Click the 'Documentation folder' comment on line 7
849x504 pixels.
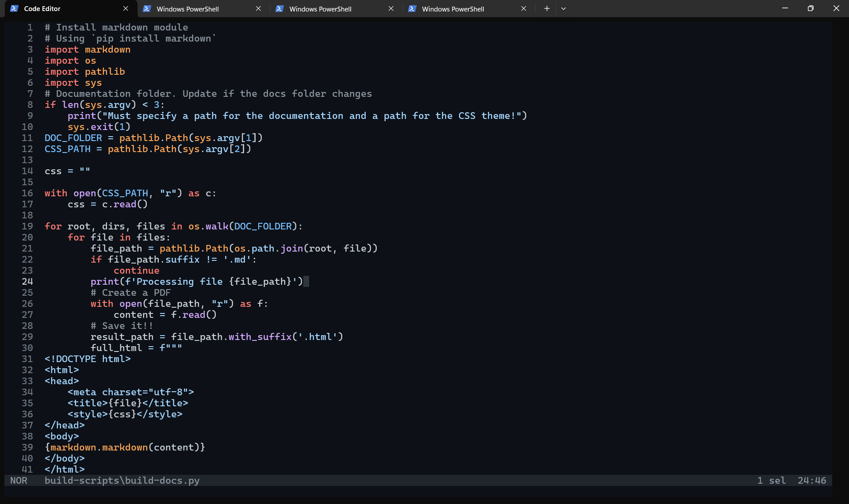click(208, 94)
